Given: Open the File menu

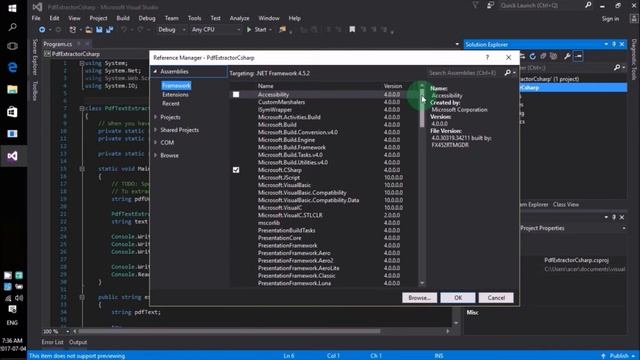Looking at the screenshot, I should coord(36,18).
